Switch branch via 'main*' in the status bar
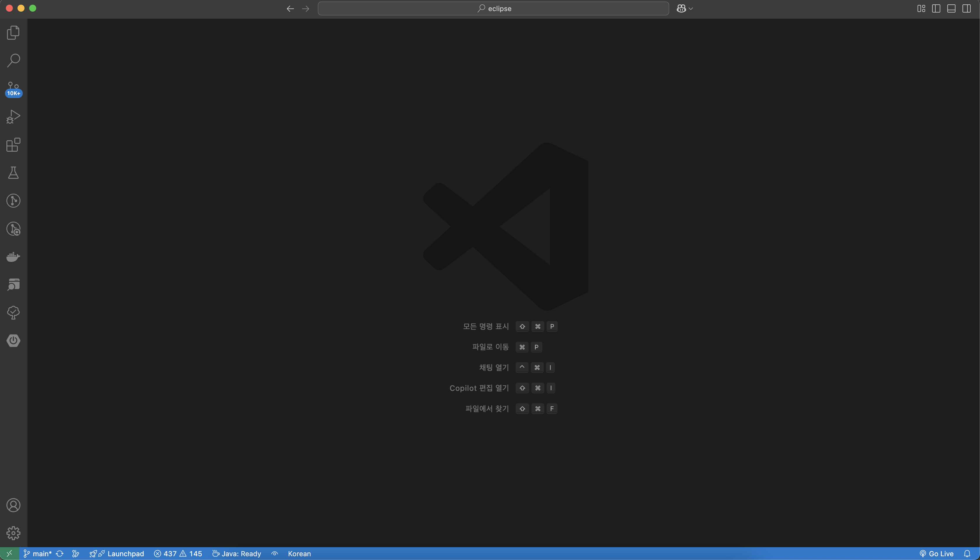 38,554
